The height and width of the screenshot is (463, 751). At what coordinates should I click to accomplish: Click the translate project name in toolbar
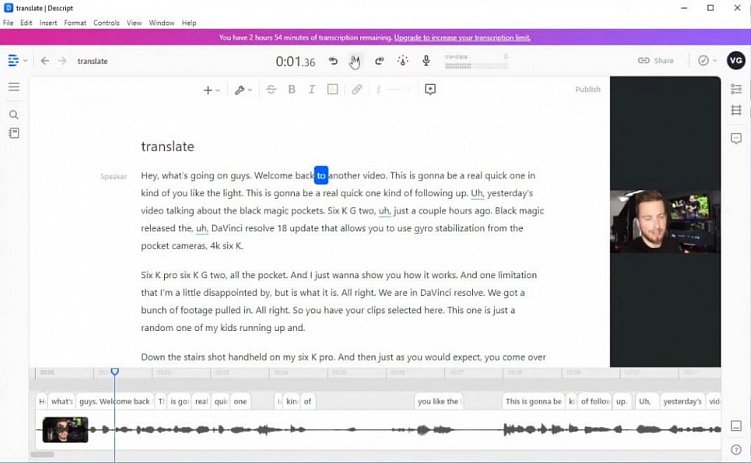pyautogui.click(x=92, y=61)
